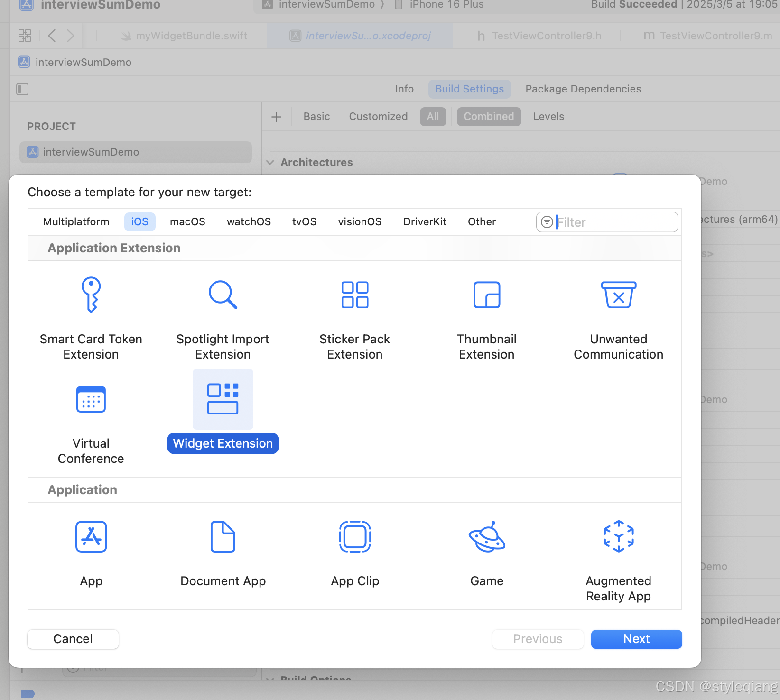Show All build settings
The height and width of the screenshot is (700, 780).
pos(433,117)
